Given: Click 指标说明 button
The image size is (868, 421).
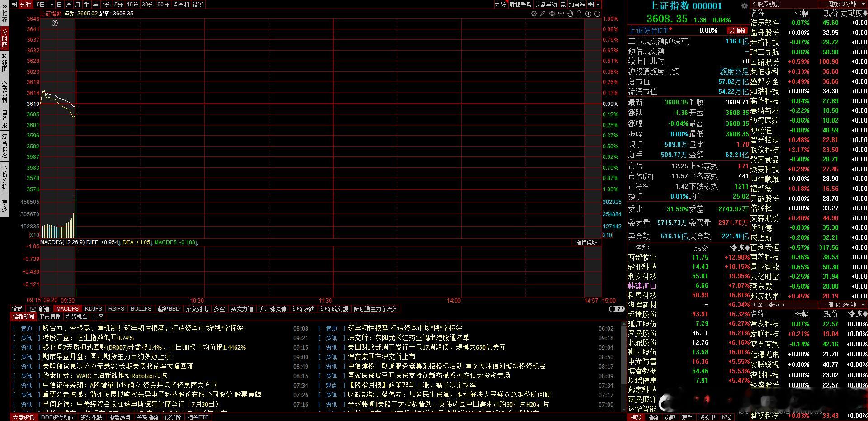Looking at the screenshot, I should point(586,242).
